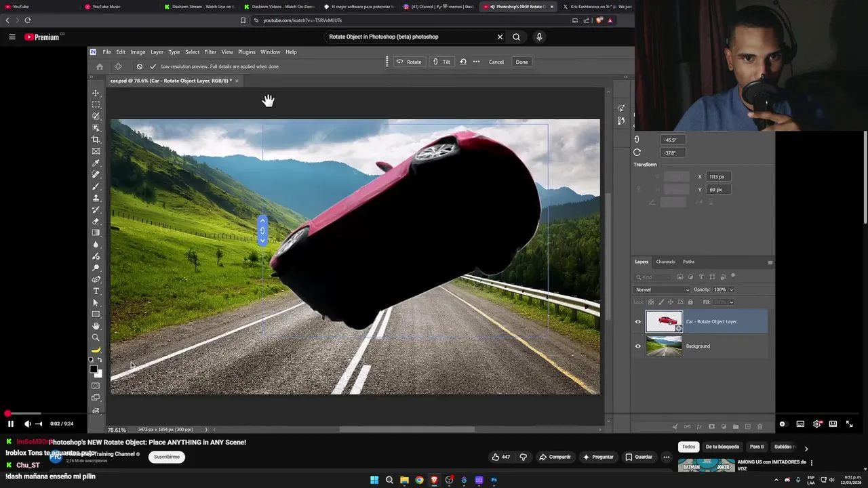Click the Preguntar button

597,457
